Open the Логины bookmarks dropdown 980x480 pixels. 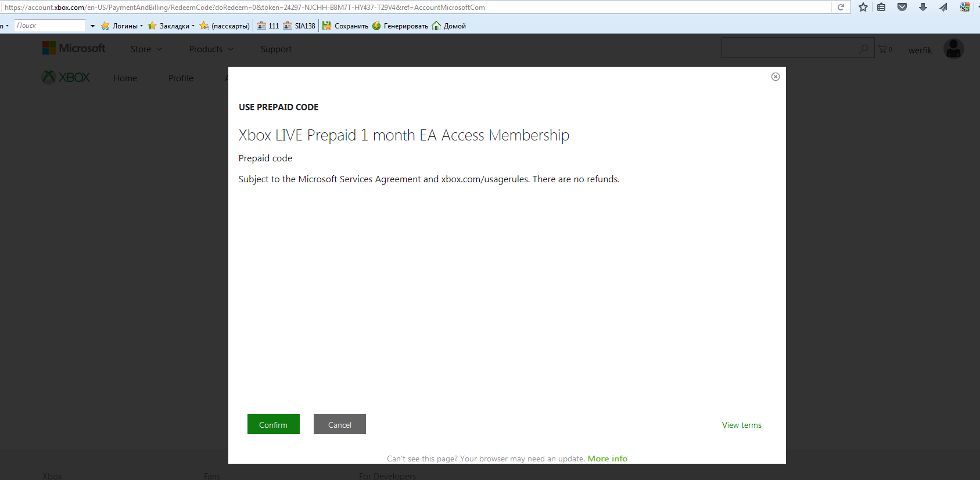click(x=122, y=26)
